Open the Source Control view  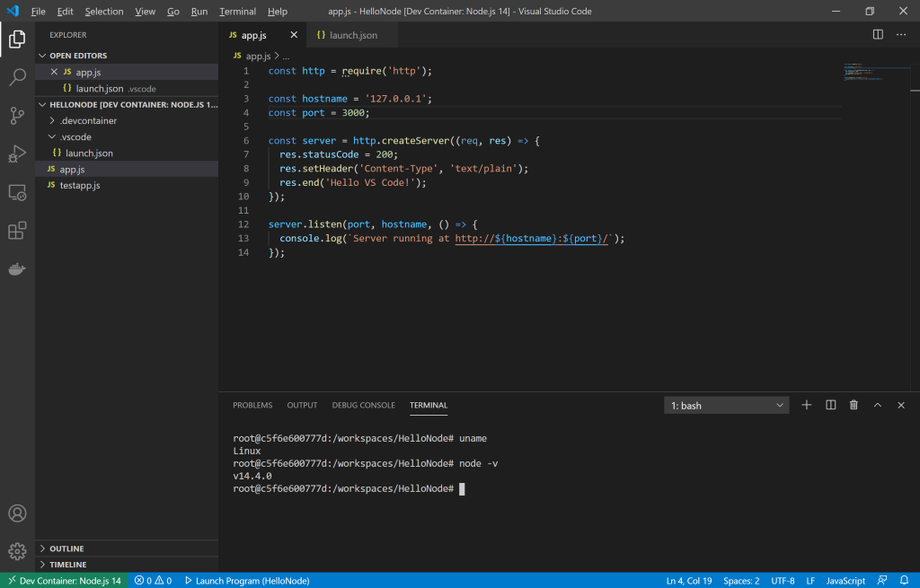point(17,115)
